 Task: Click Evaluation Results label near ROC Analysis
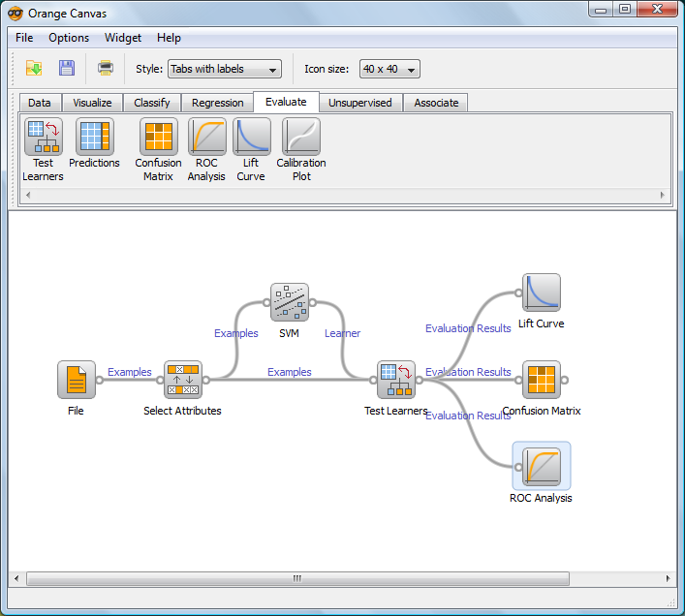(x=468, y=416)
